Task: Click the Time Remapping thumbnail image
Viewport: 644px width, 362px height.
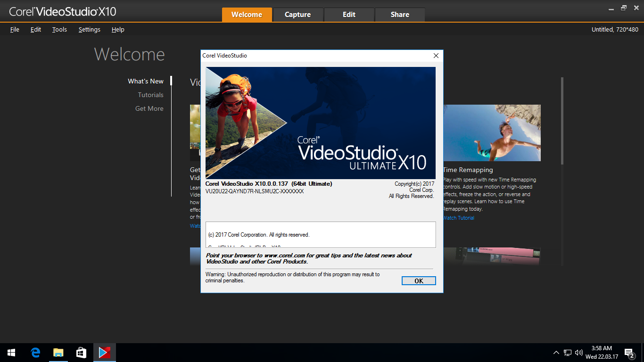Action: coord(492,133)
